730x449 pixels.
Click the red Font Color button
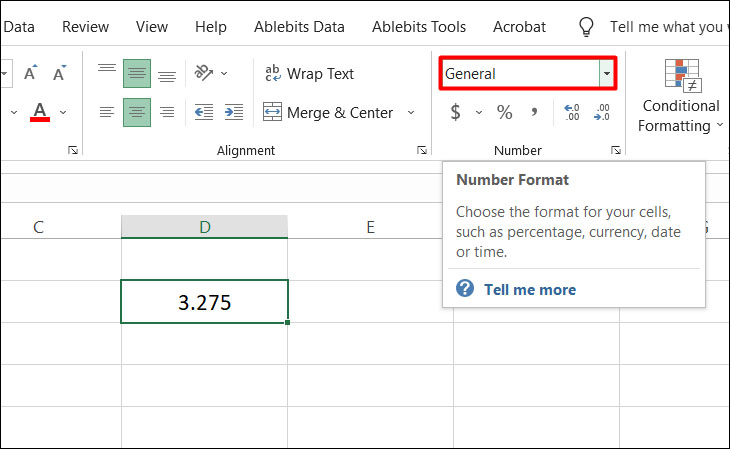pyautogui.click(x=40, y=112)
